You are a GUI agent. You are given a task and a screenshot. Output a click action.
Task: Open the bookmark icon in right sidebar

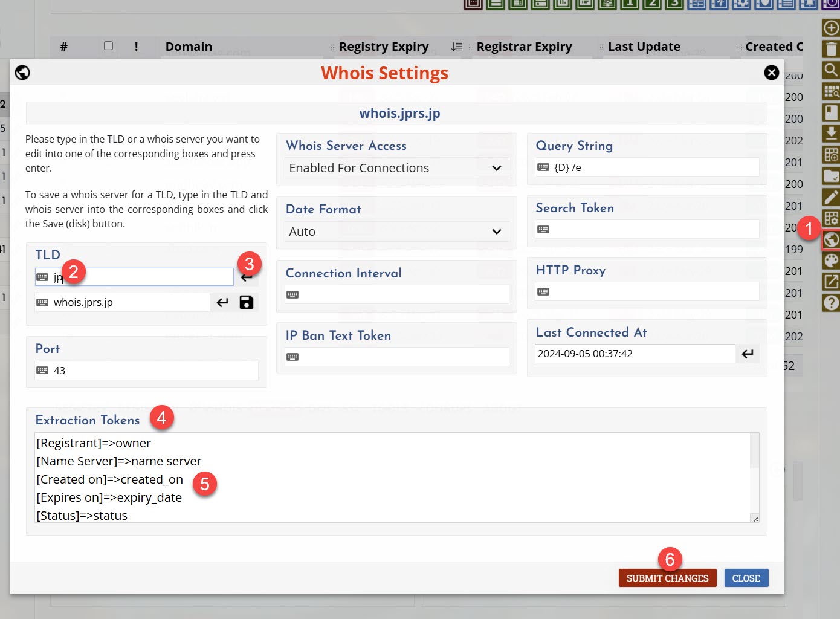tap(831, 112)
